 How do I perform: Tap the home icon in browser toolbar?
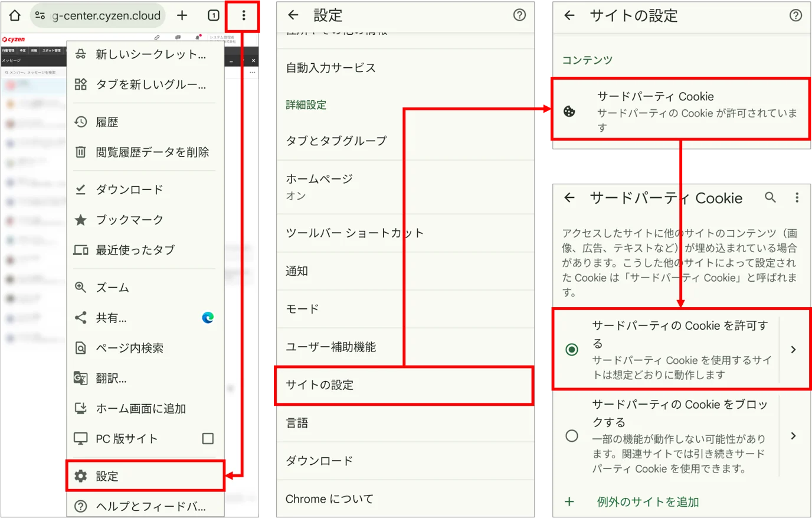pyautogui.click(x=15, y=15)
